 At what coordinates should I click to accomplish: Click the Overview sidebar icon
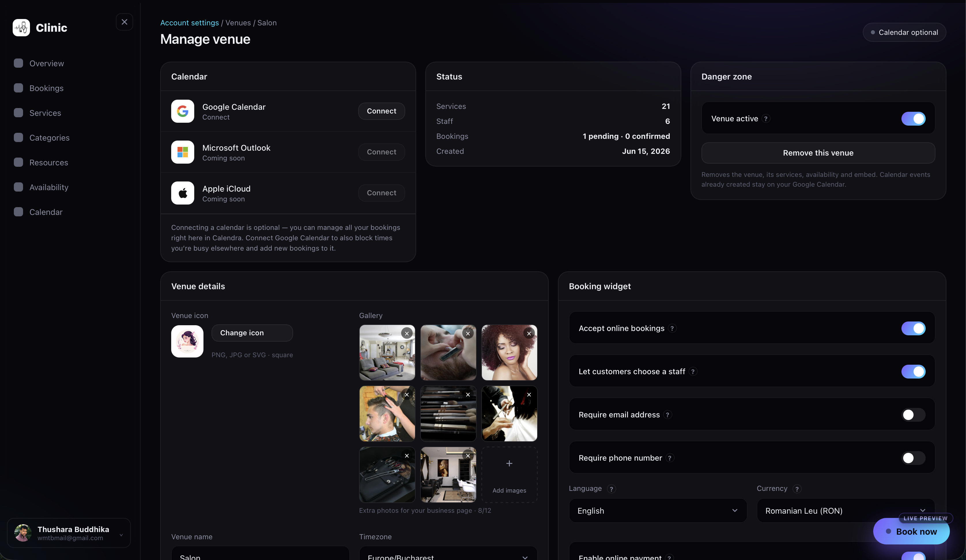[x=18, y=63]
